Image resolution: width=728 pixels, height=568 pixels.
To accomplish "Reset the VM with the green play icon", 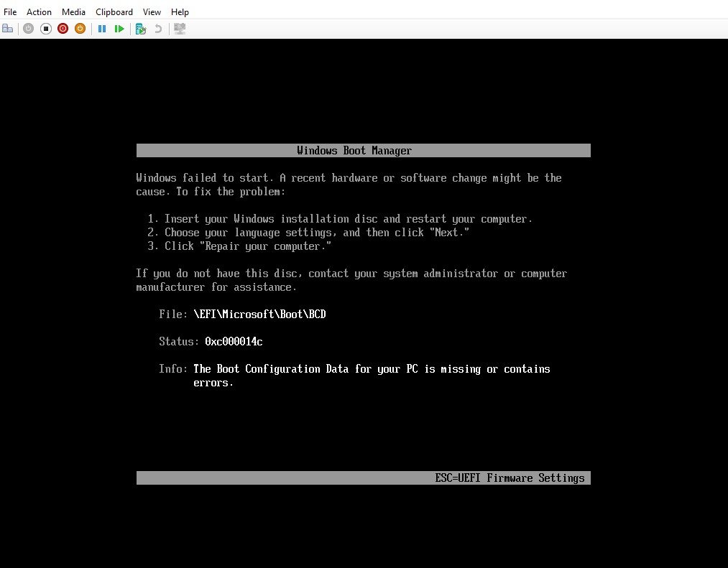I will point(119,29).
